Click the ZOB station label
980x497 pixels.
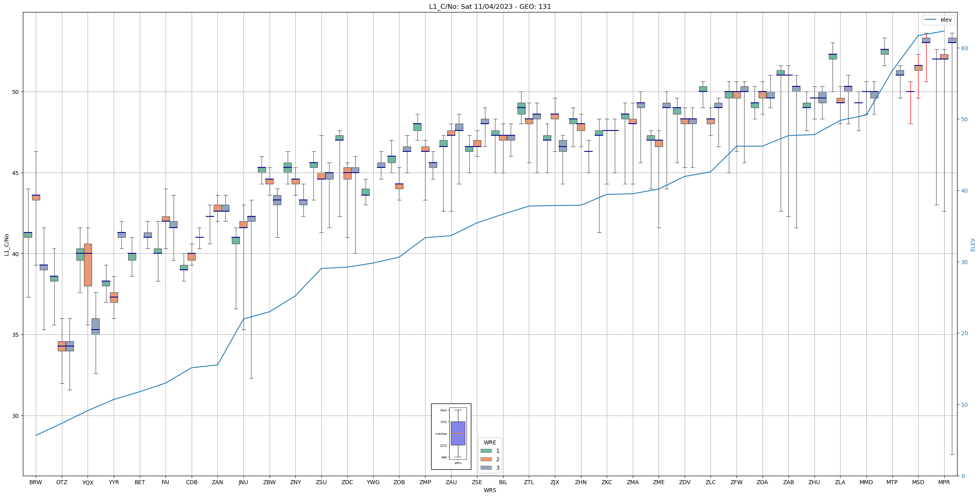coord(399,482)
